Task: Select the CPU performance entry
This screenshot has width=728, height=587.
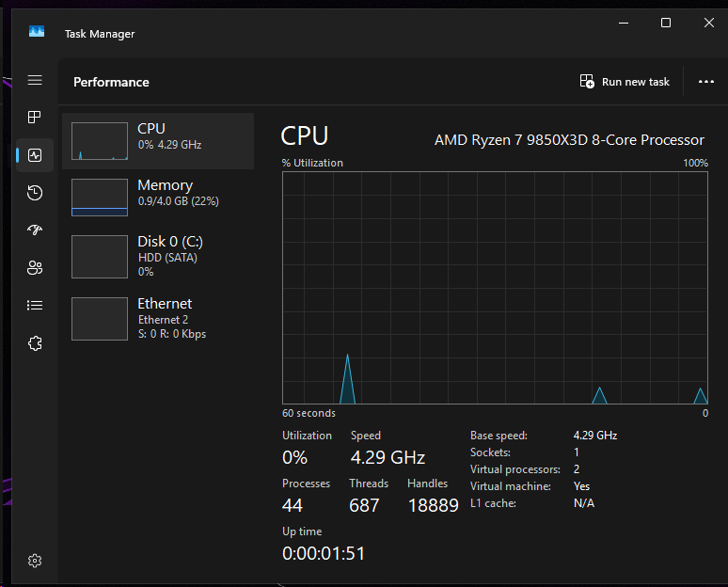Action: (x=158, y=141)
